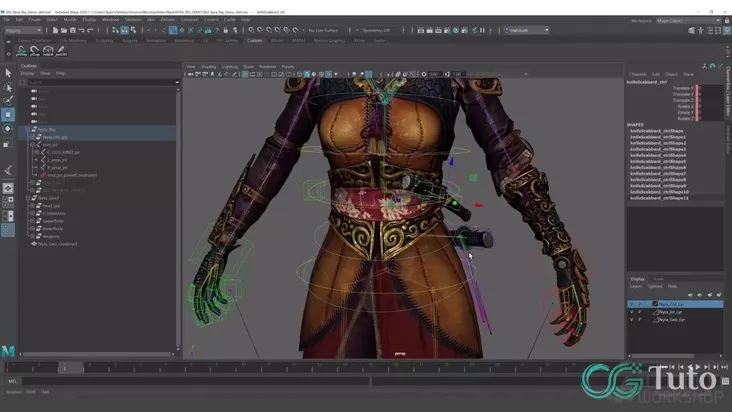Click the first custom shelf button
Viewport: 732px width, 412px height.
(x=21, y=51)
